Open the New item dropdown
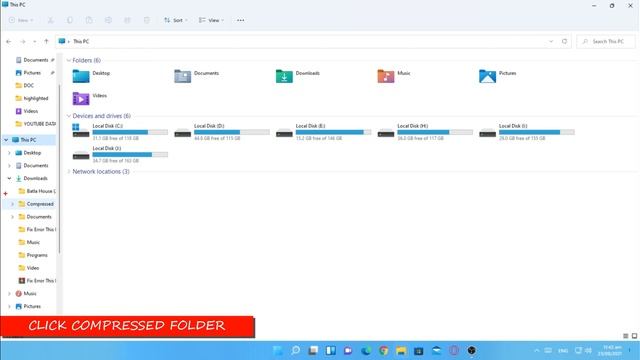Viewport: 640px width, 360px height. click(21, 20)
